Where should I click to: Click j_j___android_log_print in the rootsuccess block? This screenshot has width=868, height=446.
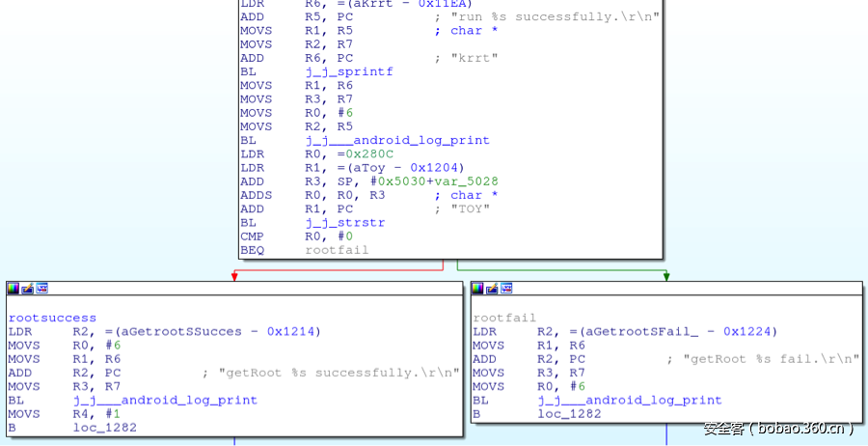click(x=165, y=400)
